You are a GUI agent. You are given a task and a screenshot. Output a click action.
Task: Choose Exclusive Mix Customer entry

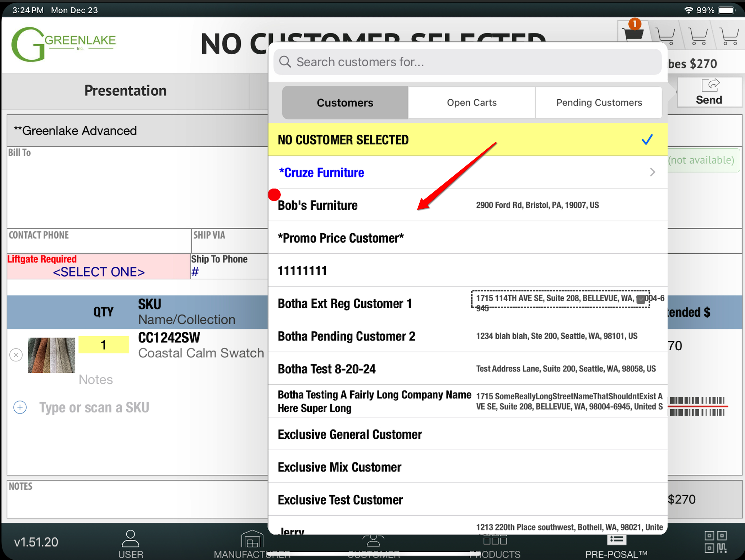tap(339, 467)
